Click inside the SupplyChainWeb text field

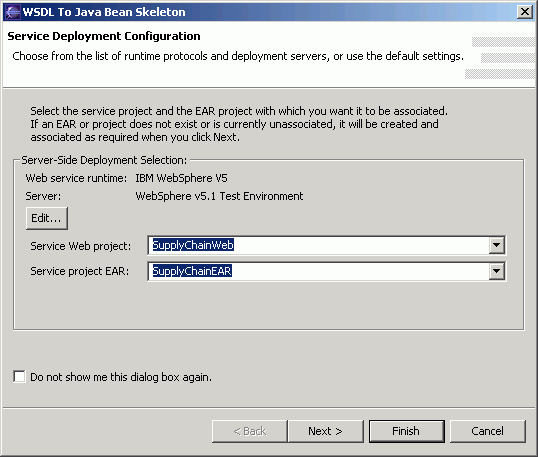(318, 245)
